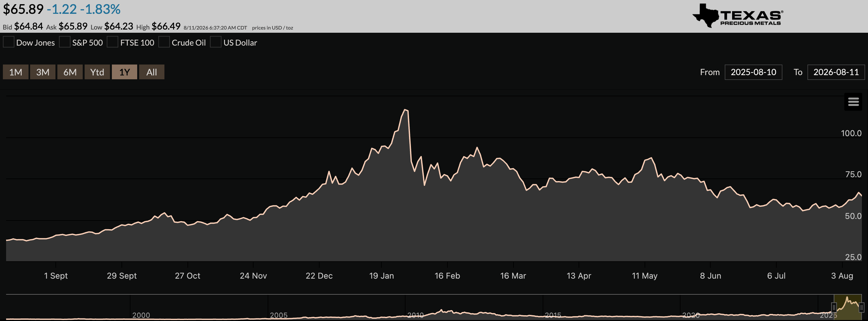Switch chart to 3M range

coord(43,72)
